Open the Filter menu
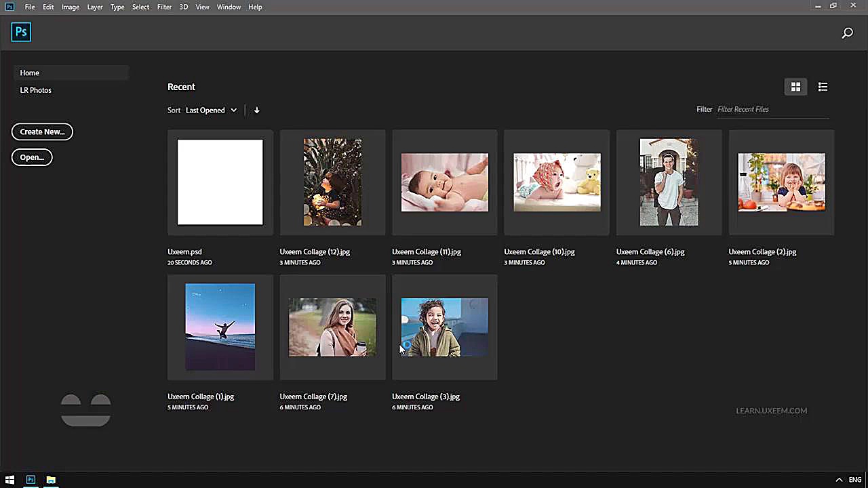The width and height of the screenshot is (868, 488). [164, 7]
